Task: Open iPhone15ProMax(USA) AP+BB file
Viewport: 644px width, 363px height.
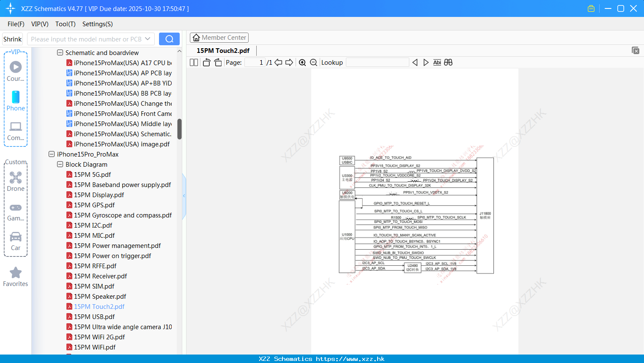Action: (123, 83)
